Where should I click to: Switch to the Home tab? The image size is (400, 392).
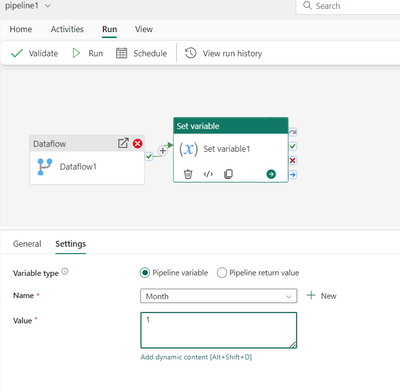click(21, 29)
